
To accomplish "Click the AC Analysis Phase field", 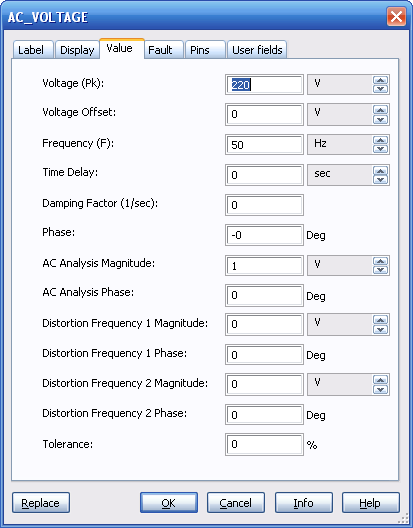I will [x=264, y=295].
